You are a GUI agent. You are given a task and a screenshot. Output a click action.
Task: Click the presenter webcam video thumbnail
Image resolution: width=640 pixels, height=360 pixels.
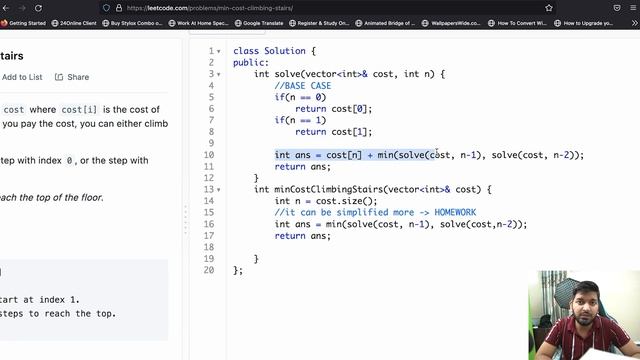point(584,315)
